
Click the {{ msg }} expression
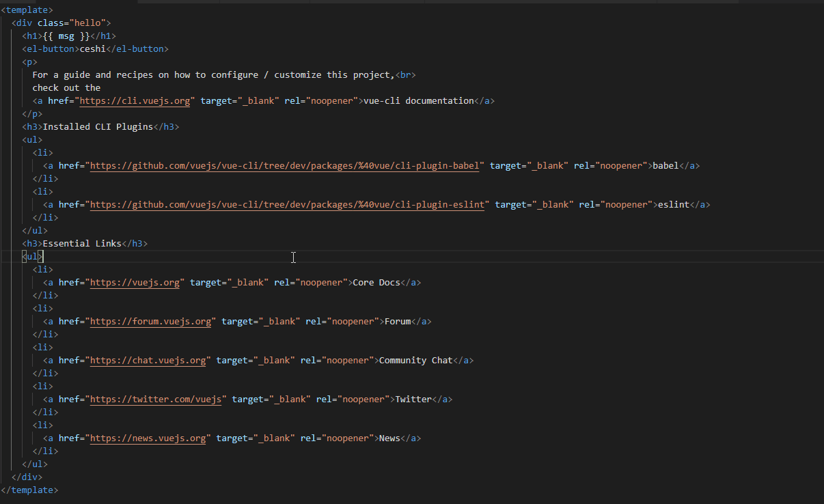point(66,36)
